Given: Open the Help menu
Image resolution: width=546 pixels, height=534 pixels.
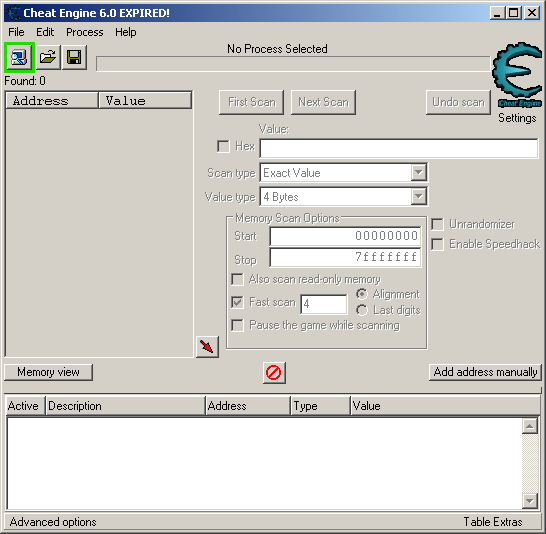Looking at the screenshot, I should (126, 32).
